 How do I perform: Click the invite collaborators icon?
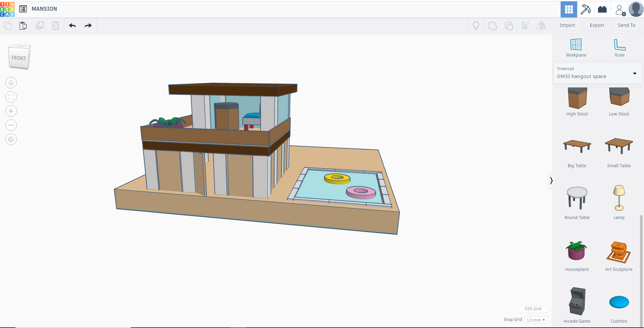(620, 9)
